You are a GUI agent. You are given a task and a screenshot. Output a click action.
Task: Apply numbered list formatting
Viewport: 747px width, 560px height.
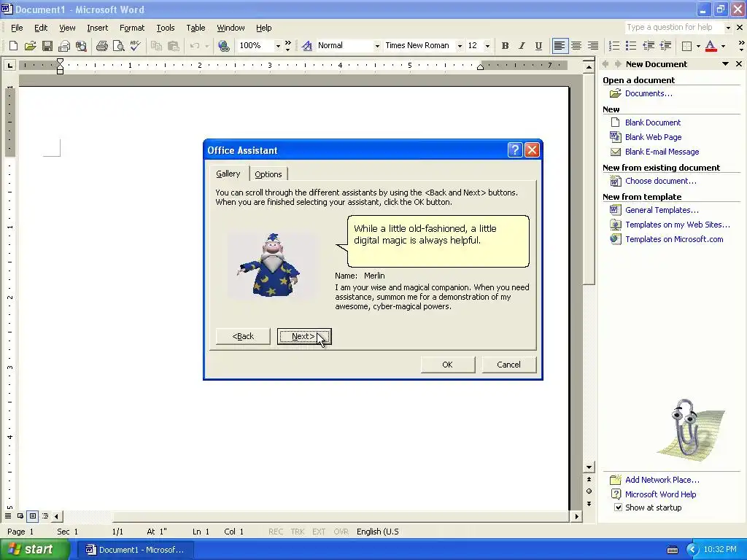pyautogui.click(x=614, y=46)
